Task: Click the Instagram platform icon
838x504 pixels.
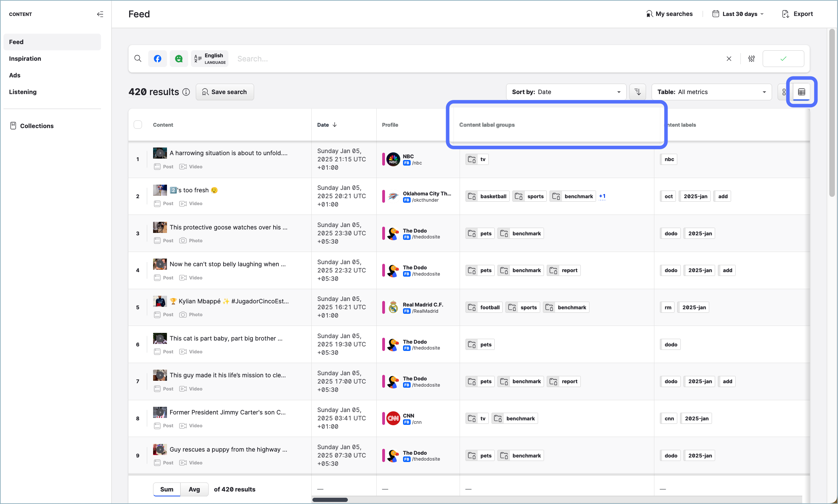Action: pos(157,58)
